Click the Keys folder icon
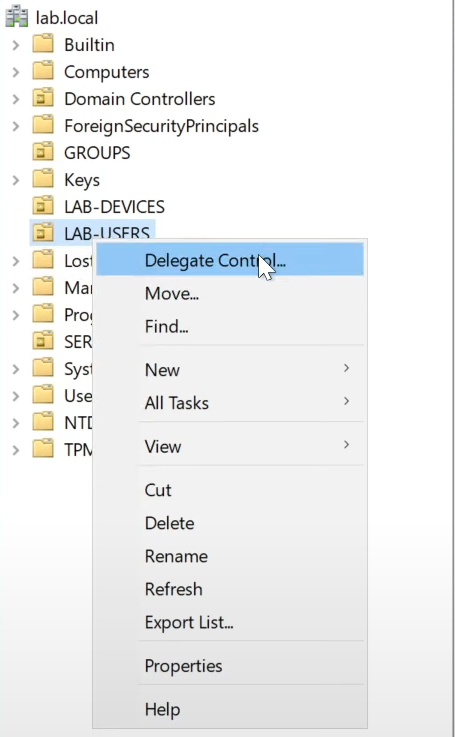Screen dimensions: 455x737 click(x=43, y=179)
